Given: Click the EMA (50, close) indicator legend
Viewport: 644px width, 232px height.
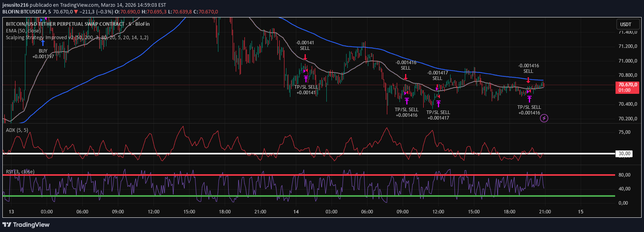Looking at the screenshot, I should coord(23,31).
